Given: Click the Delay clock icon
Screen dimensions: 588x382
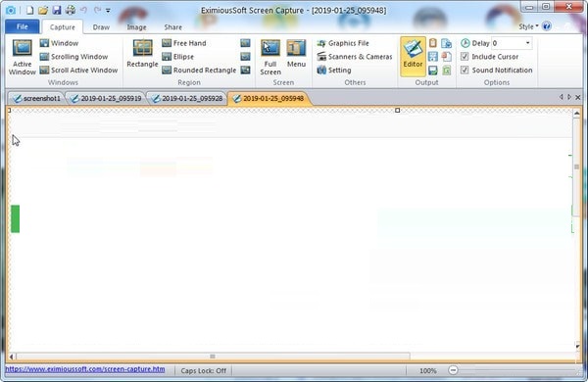Looking at the screenshot, I should click(x=465, y=43).
